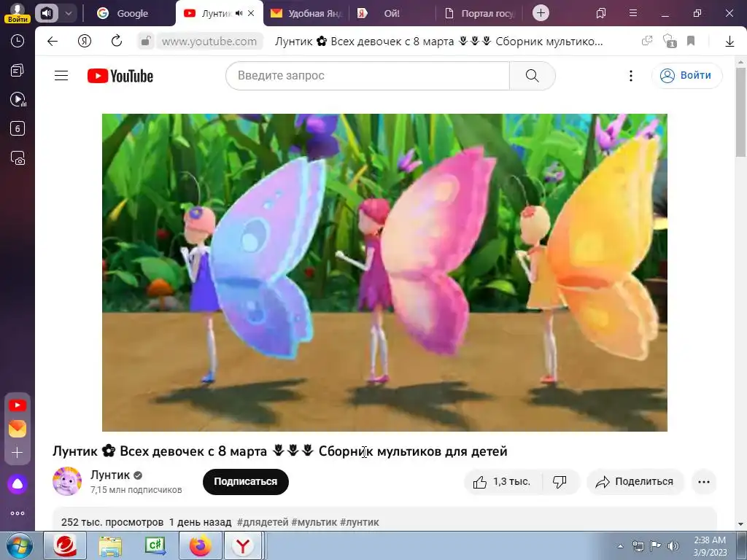
Task: Open more actions ellipsis beside Поделиться
Action: click(x=704, y=482)
